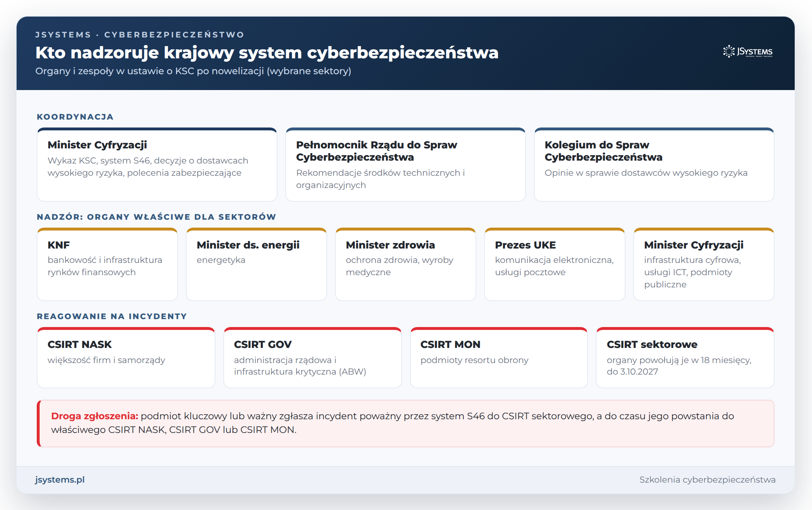
Task: Select the 'Prezes UKE' card title
Action: pyautogui.click(x=525, y=245)
